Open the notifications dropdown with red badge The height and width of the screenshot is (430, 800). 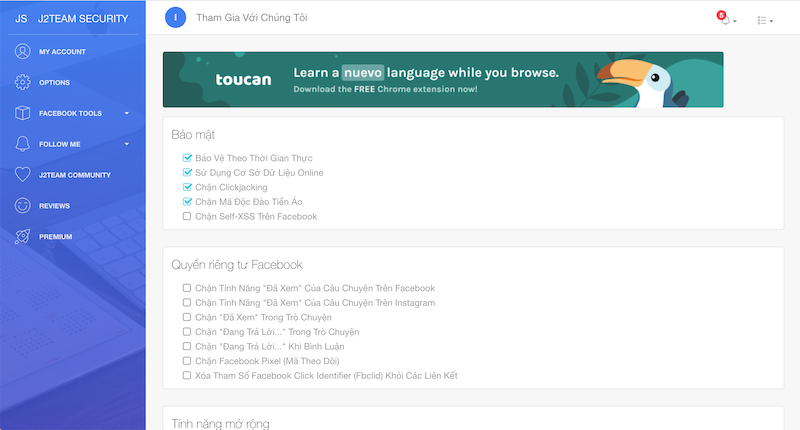coord(726,19)
